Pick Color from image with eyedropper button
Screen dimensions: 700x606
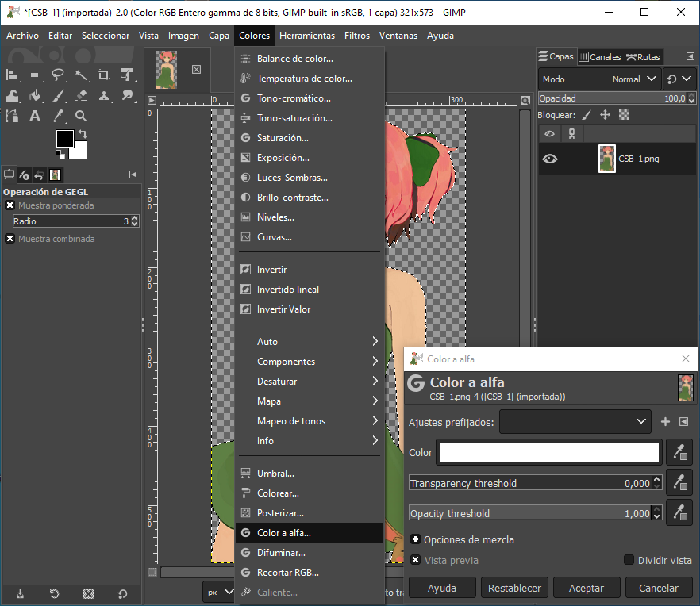tap(679, 452)
